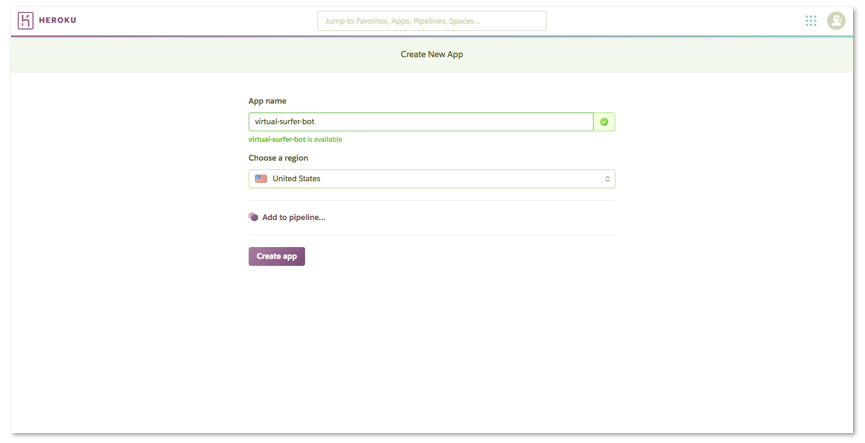The height and width of the screenshot is (443, 865).
Task: Focus the Jump to Favorites search box
Action: pyautogui.click(x=432, y=21)
